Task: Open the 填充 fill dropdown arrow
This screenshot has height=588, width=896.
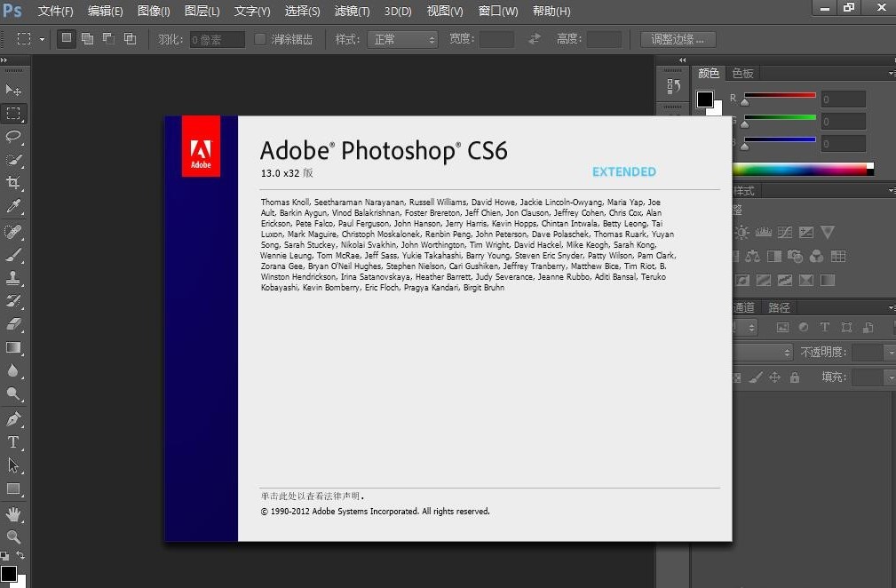Action: click(x=891, y=377)
